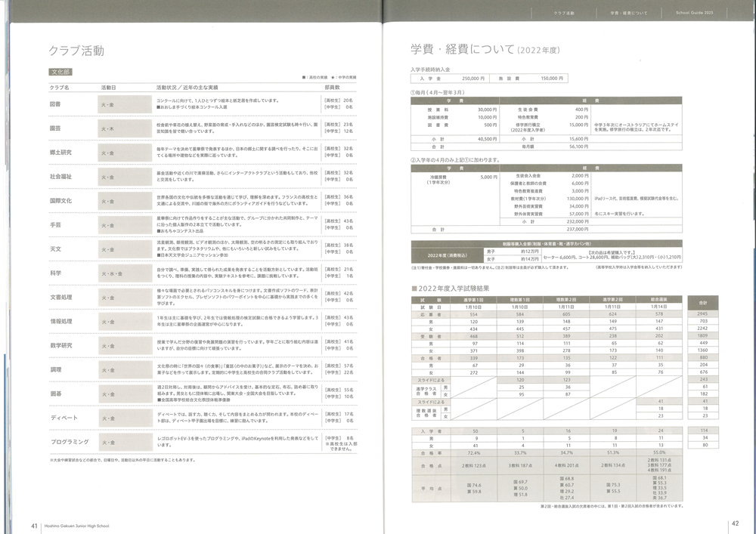
Task: Select the 国際文化 club name
Action: pyautogui.click(x=60, y=201)
